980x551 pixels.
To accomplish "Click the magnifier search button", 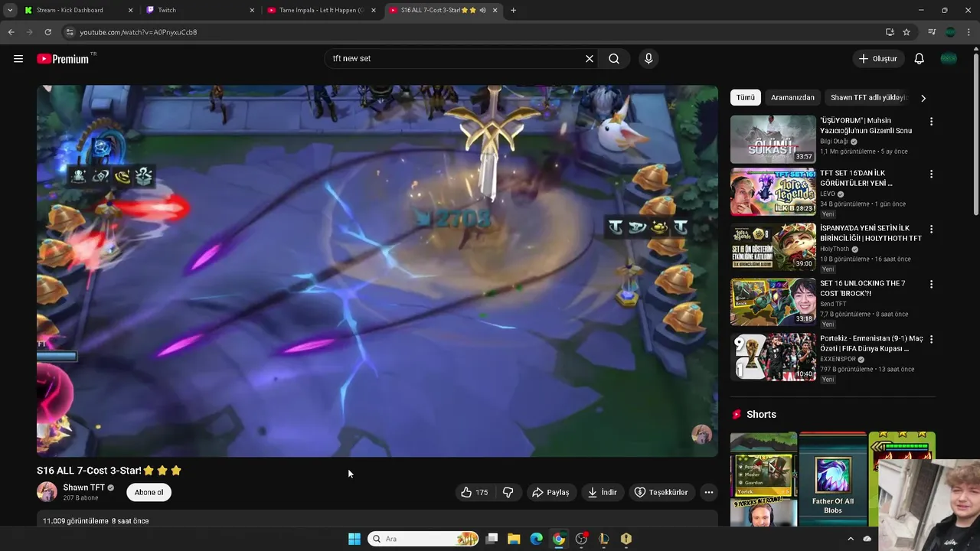I will pos(614,59).
